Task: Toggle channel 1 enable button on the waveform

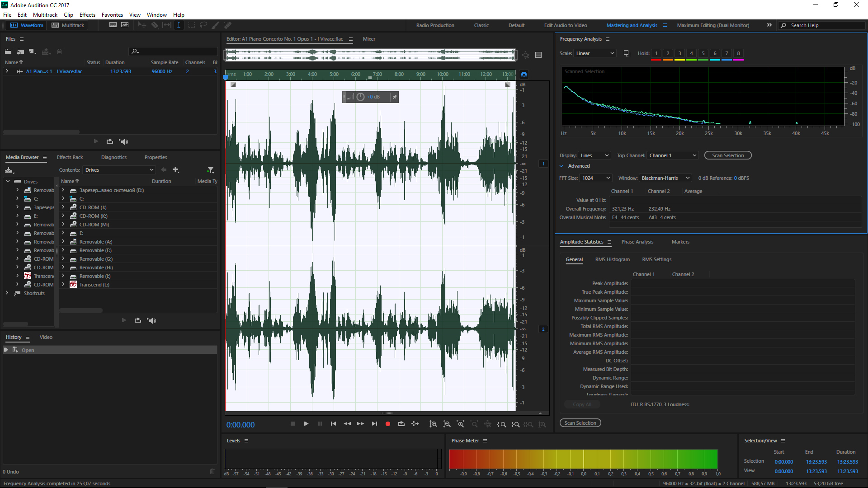Action: pyautogui.click(x=543, y=164)
